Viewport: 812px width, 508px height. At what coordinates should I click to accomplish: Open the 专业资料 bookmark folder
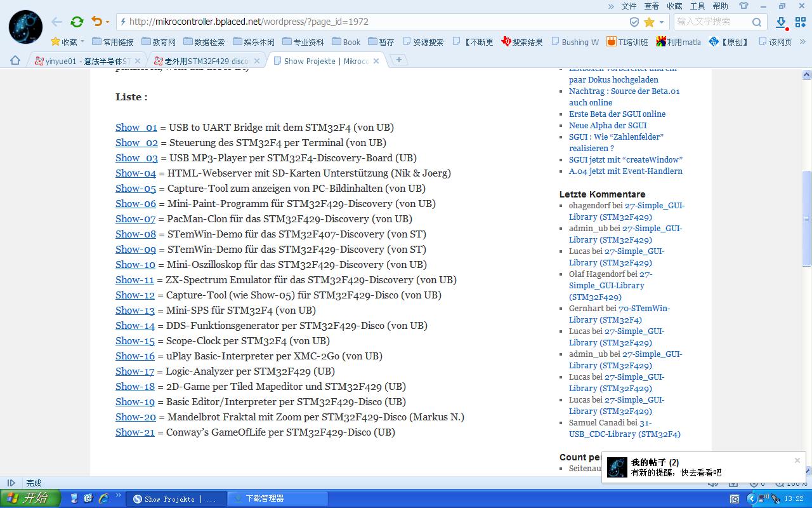pyautogui.click(x=303, y=42)
